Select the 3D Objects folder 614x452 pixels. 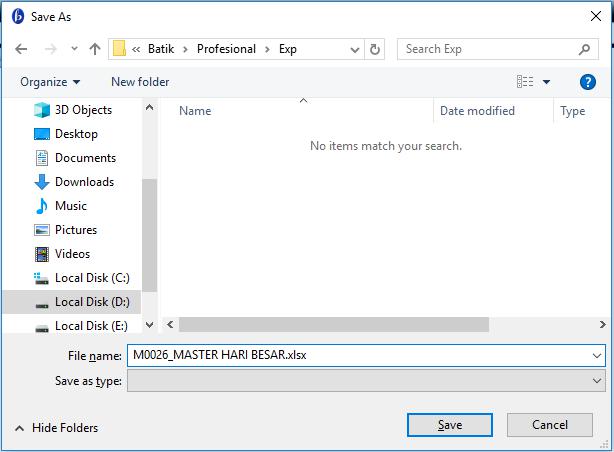(x=83, y=110)
